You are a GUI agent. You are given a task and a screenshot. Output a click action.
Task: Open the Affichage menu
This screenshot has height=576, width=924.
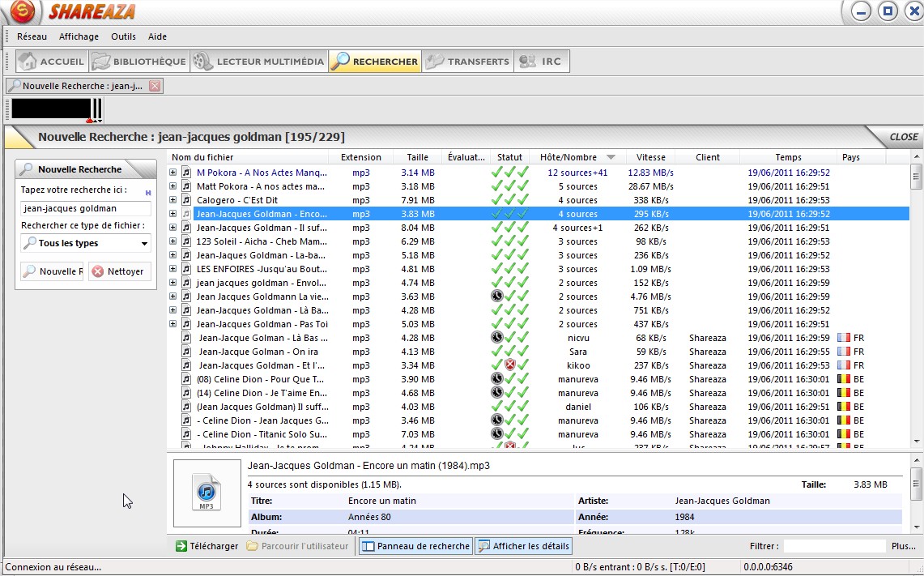(x=79, y=36)
